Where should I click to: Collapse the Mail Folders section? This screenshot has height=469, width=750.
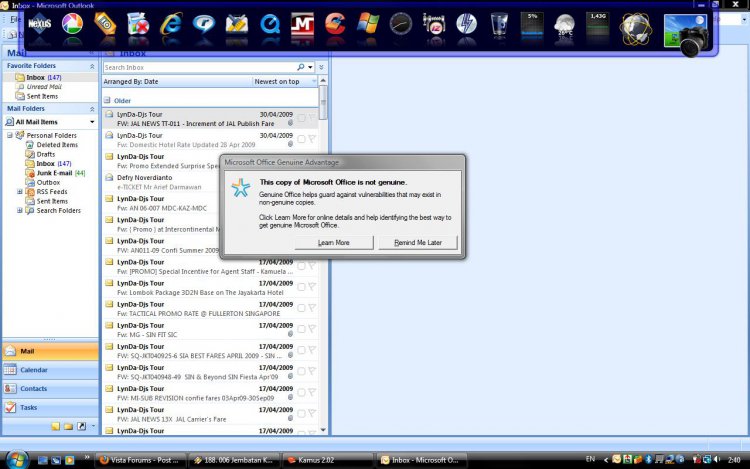[x=92, y=109]
